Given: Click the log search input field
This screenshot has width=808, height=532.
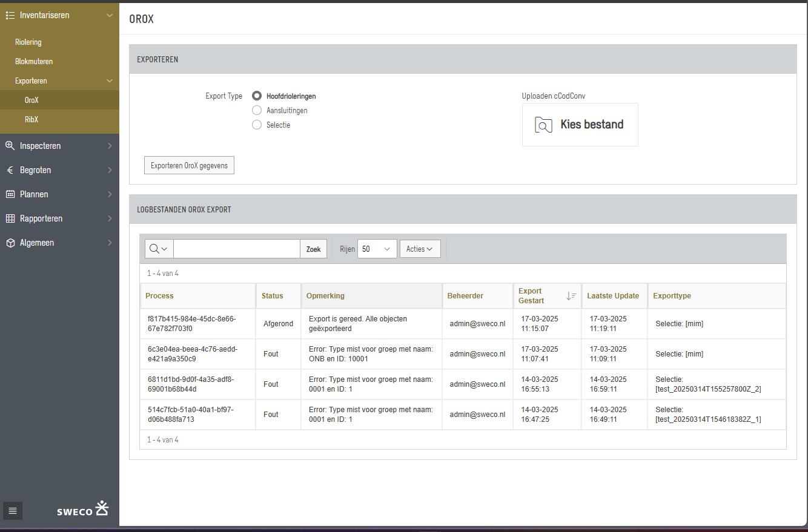Looking at the screenshot, I should [x=237, y=249].
